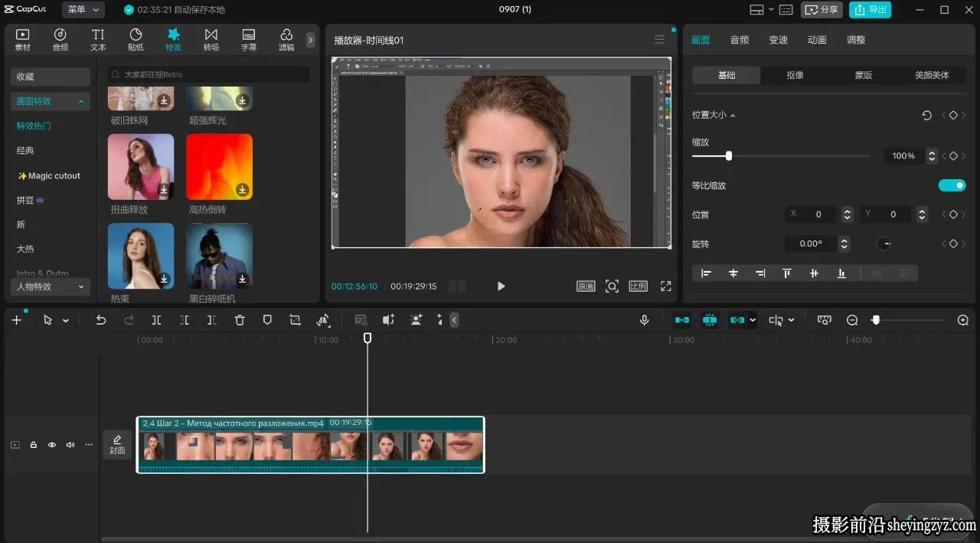Mute the video track audio

(x=70, y=445)
